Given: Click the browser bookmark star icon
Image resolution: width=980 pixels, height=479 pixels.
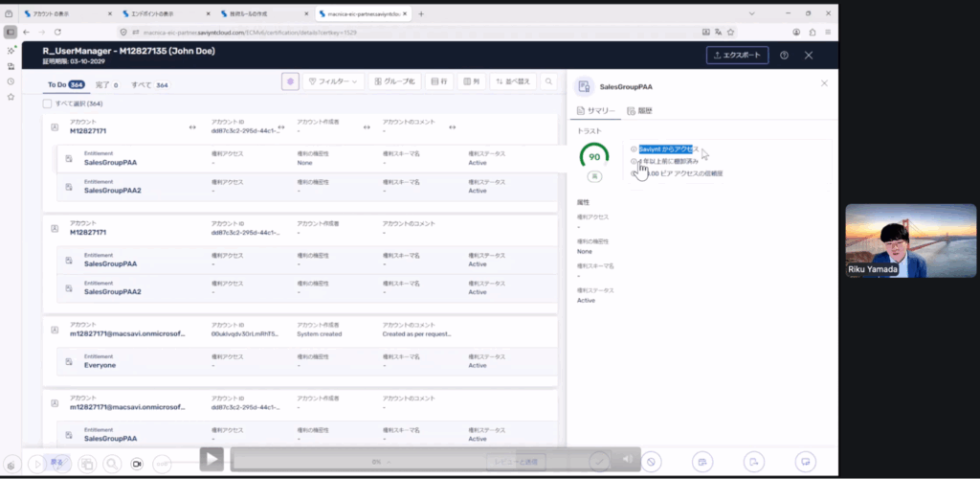Looking at the screenshot, I should 730,32.
